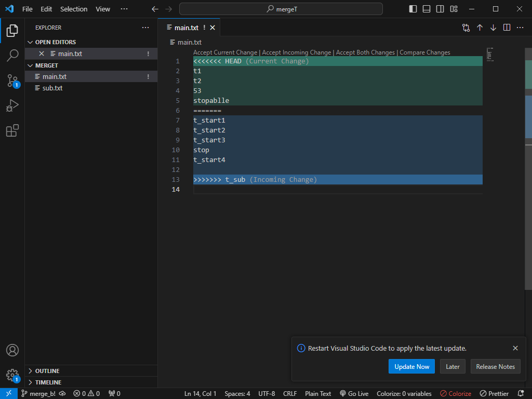Go to previous change arrow

pos(480,28)
